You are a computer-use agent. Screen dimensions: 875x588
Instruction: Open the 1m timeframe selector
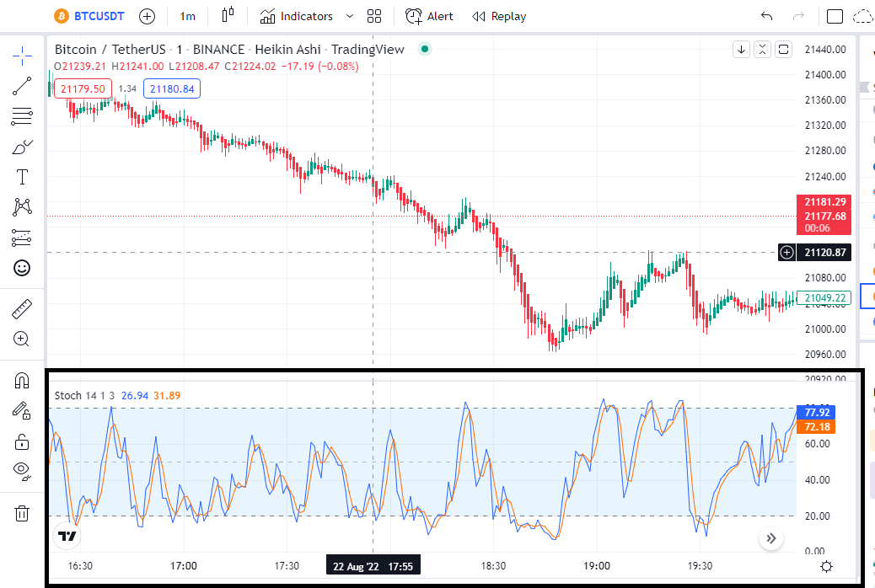(x=187, y=16)
